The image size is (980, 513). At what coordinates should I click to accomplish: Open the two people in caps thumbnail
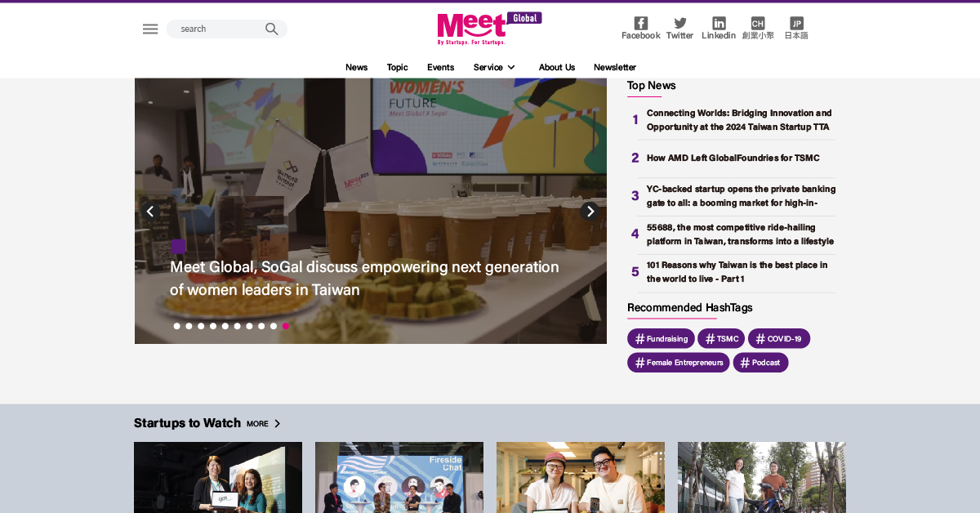click(x=581, y=477)
